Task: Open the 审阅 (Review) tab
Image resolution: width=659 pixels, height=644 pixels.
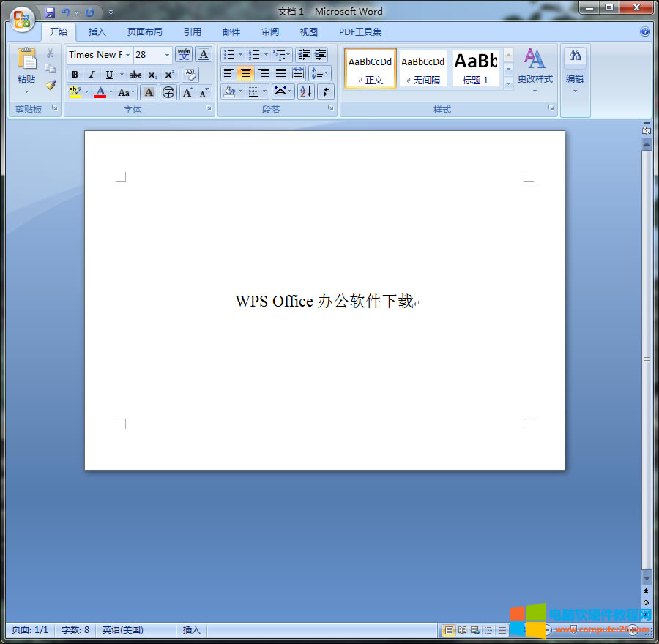Action: [269, 32]
